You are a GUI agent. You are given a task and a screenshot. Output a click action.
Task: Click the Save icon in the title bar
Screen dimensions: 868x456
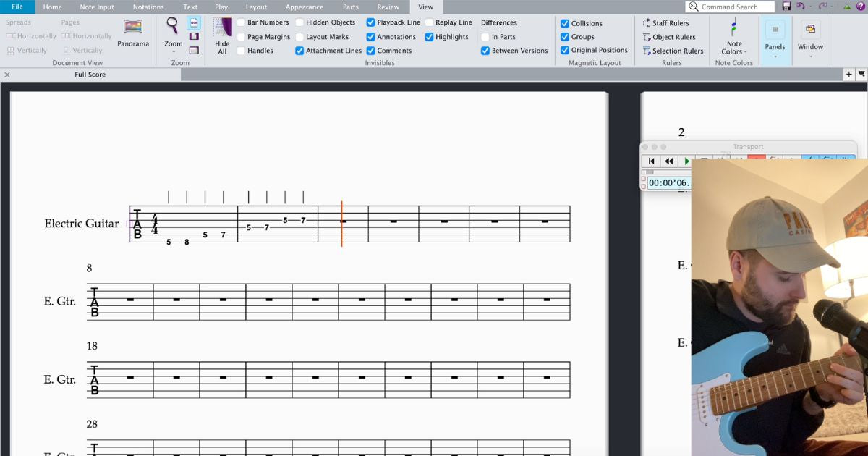pyautogui.click(x=787, y=6)
